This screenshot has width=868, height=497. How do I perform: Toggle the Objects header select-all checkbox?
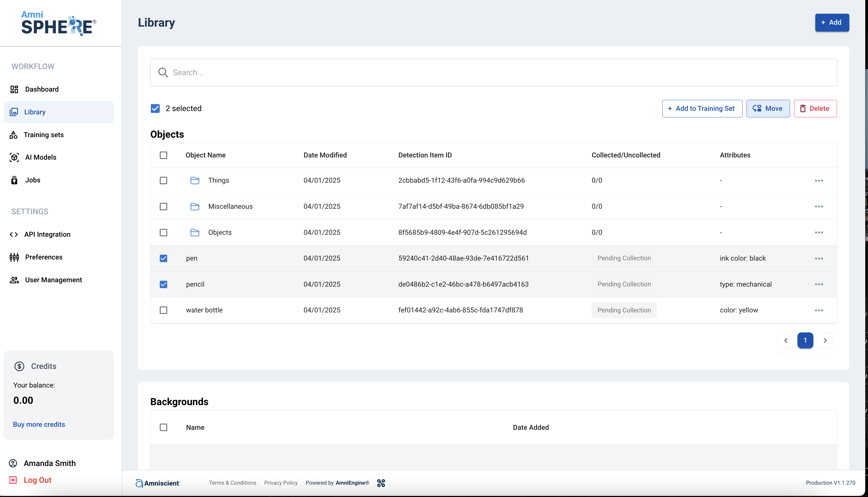pyautogui.click(x=163, y=155)
